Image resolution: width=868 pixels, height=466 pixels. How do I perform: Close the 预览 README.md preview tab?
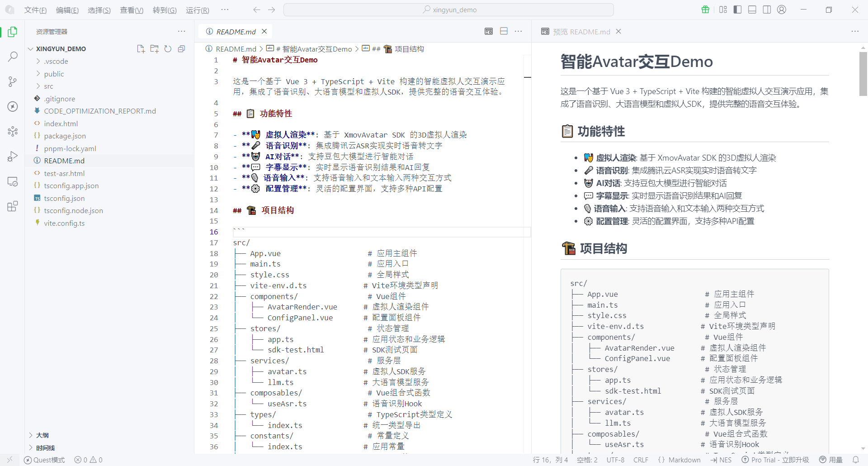point(618,31)
